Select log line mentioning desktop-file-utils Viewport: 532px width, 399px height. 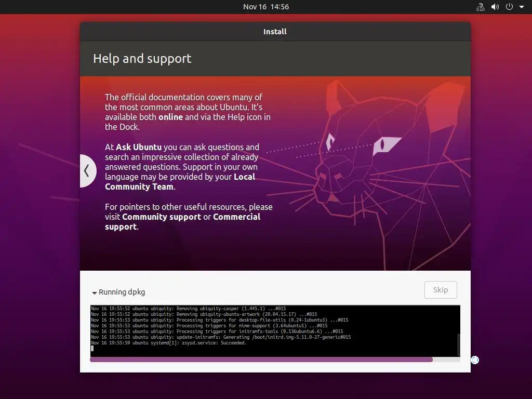click(x=220, y=320)
